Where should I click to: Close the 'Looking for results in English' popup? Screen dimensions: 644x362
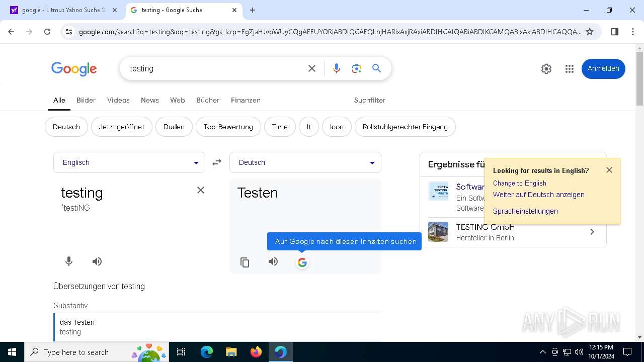coord(609,170)
